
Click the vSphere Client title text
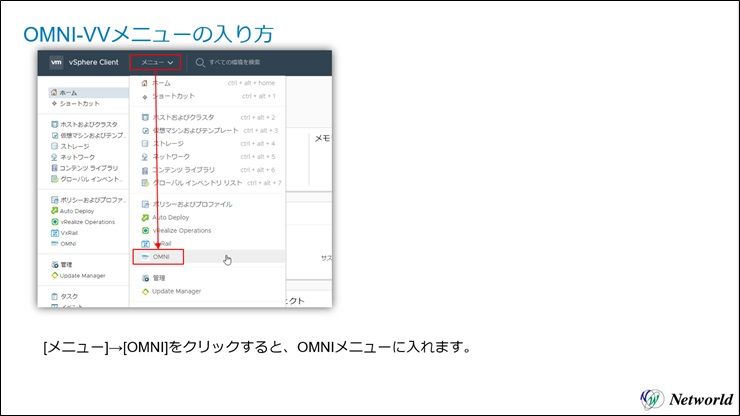[93, 62]
